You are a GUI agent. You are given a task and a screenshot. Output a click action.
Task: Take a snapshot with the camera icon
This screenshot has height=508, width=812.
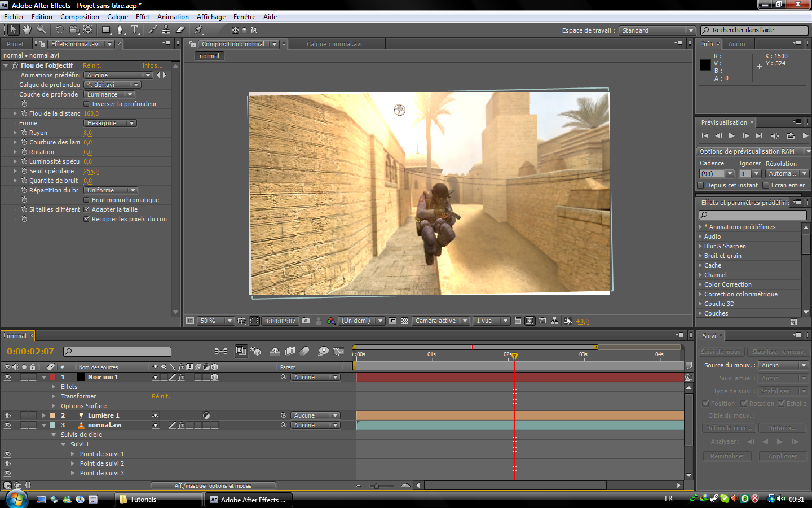tap(306, 321)
